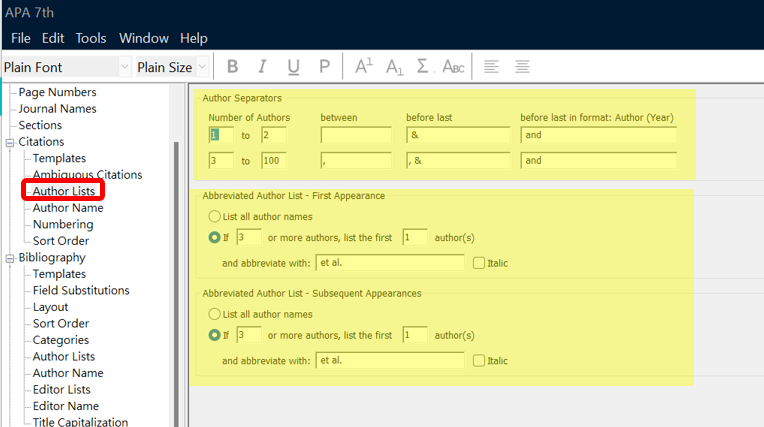Select Author Name under Bibliography
This screenshot has height=427, width=764.
(x=68, y=373)
